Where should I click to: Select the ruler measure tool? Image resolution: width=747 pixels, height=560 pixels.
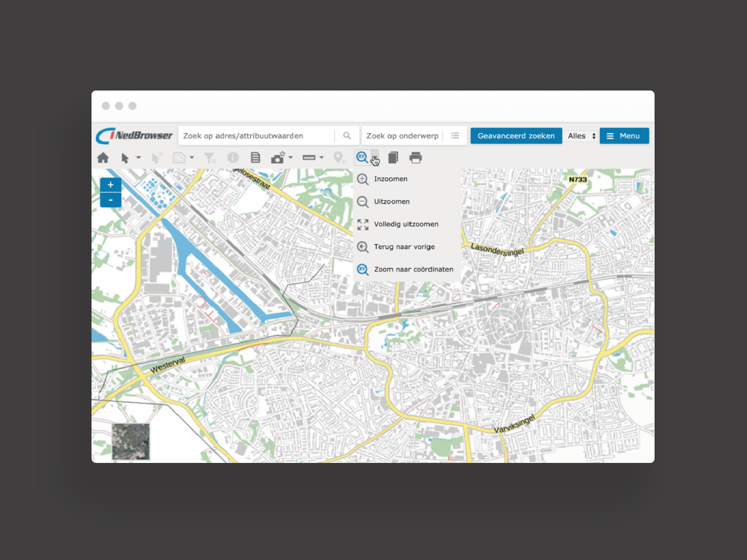(309, 158)
